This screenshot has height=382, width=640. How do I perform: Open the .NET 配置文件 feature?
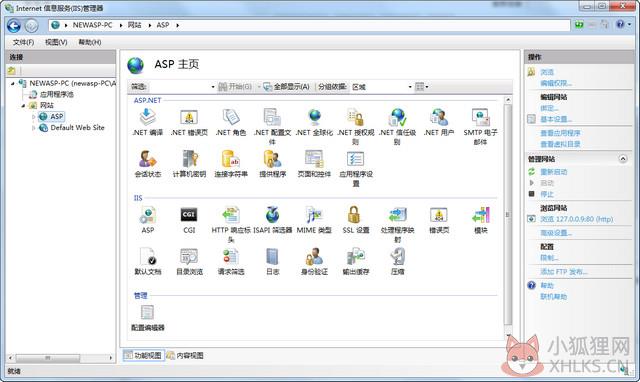(272, 127)
